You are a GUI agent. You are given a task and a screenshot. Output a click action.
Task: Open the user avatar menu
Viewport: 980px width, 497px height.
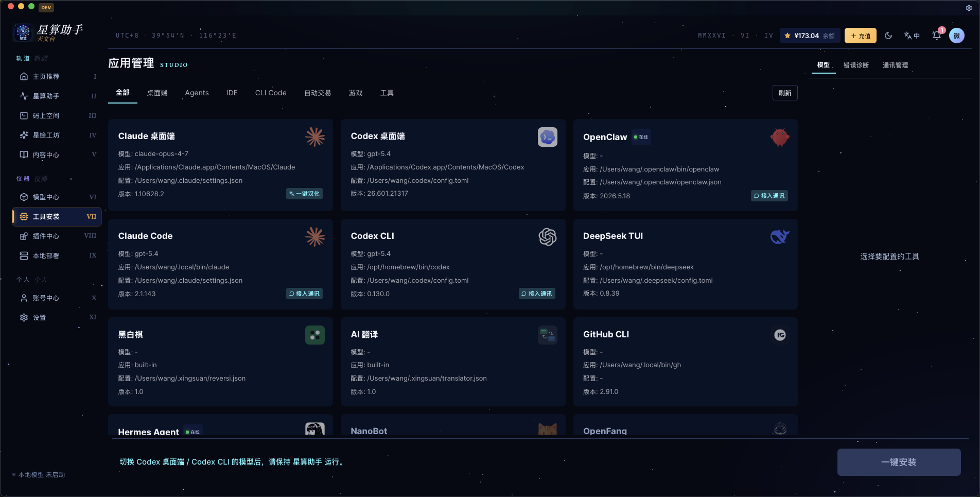coord(957,36)
